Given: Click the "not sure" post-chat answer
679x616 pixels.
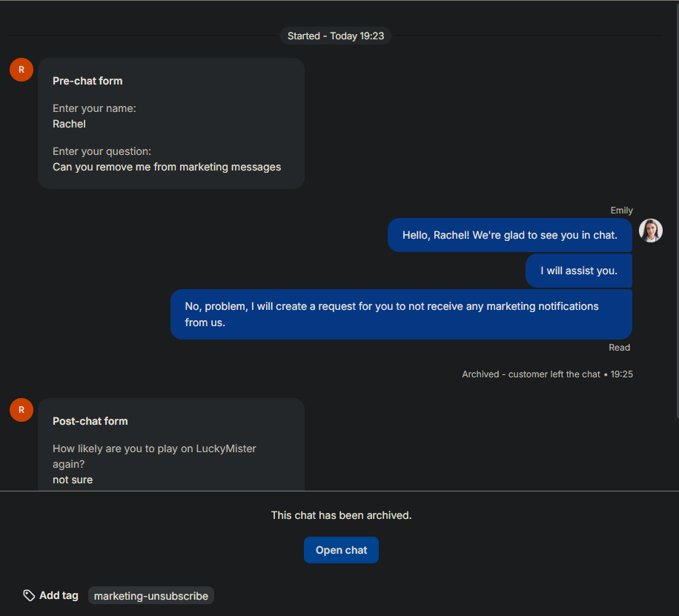Looking at the screenshot, I should (x=73, y=480).
